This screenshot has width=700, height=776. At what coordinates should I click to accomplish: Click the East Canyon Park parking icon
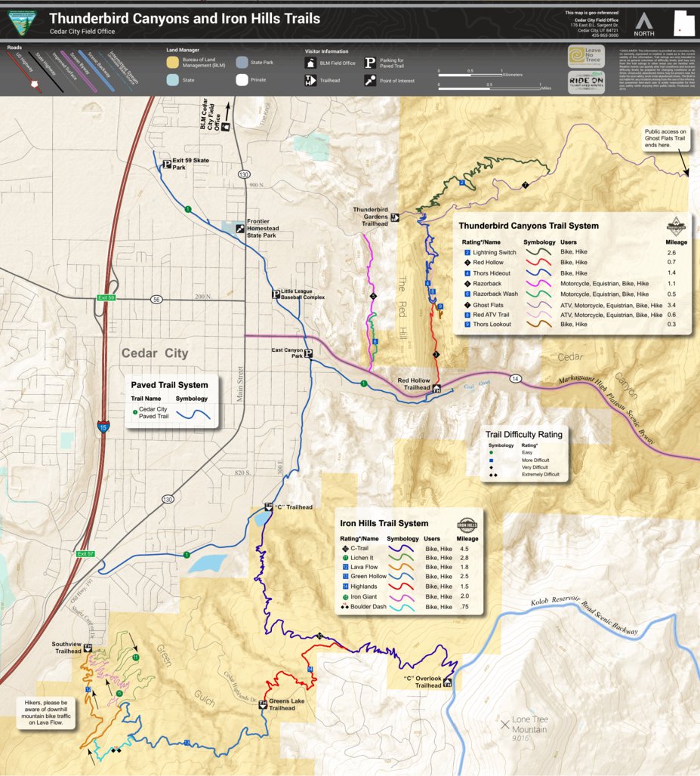308,353
